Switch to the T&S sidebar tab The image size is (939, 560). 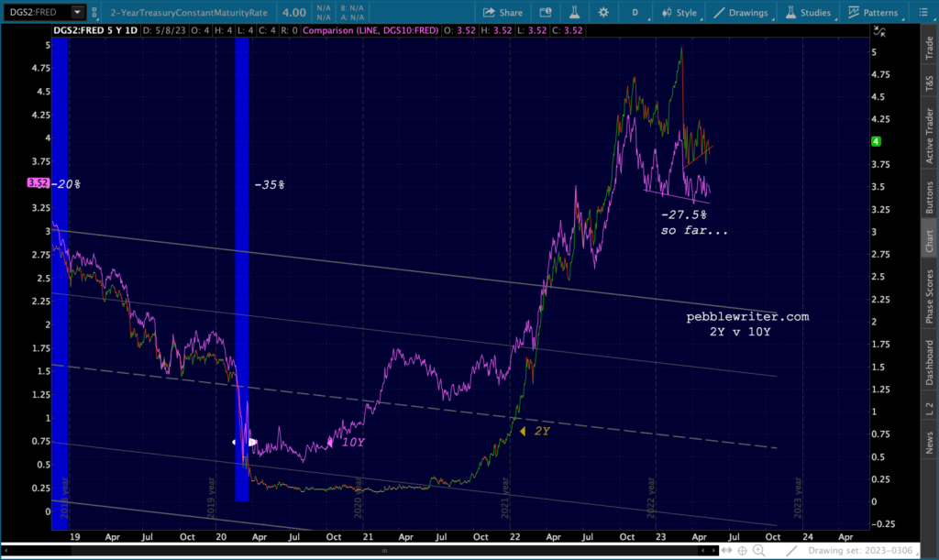click(930, 83)
